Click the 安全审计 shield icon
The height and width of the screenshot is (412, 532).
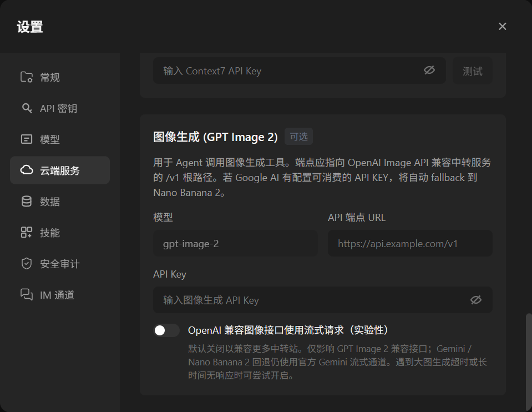tap(27, 264)
